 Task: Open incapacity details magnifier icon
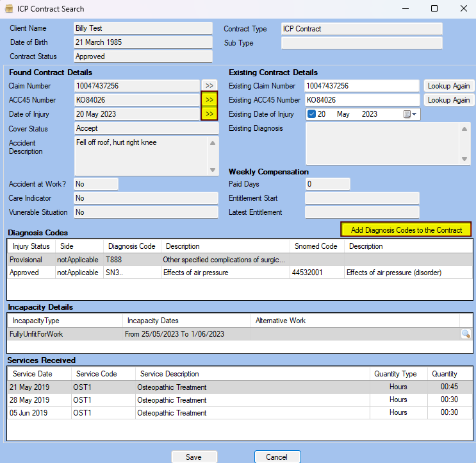click(466, 334)
